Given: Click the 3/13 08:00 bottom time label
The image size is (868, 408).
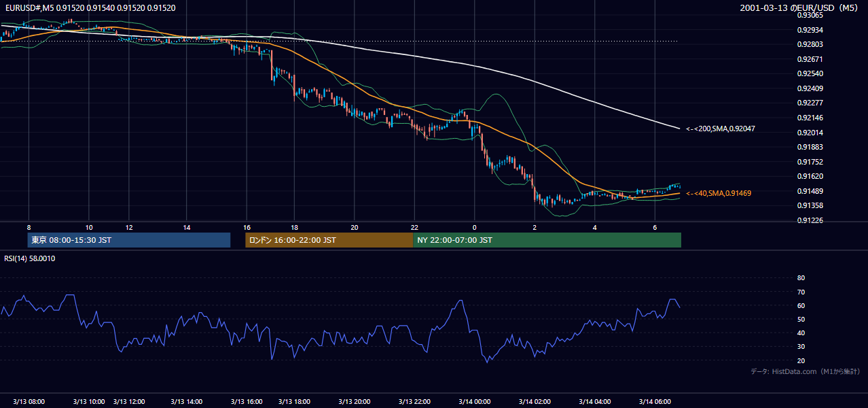Looking at the screenshot, I should pos(30,402).
